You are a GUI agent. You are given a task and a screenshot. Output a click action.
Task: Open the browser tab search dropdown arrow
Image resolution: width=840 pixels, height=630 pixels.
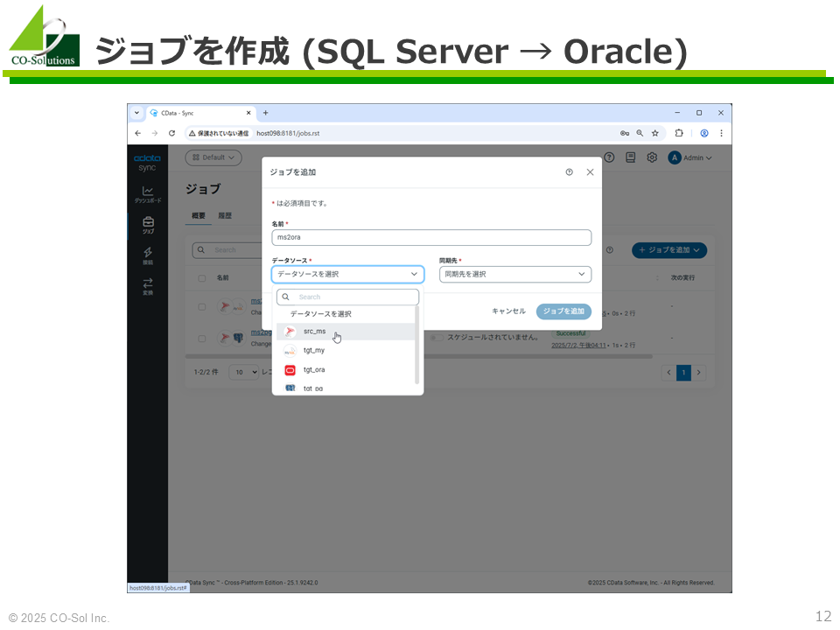click(x=137, y=113)
